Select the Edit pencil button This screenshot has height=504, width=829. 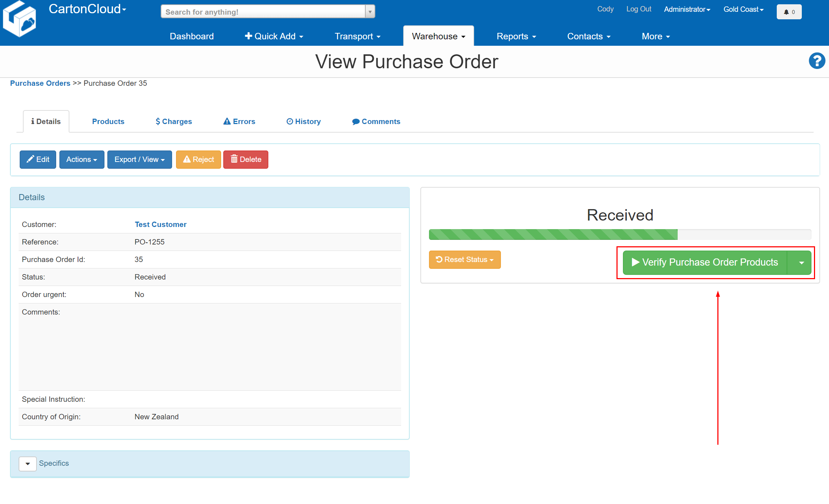[x=38, y=159]
